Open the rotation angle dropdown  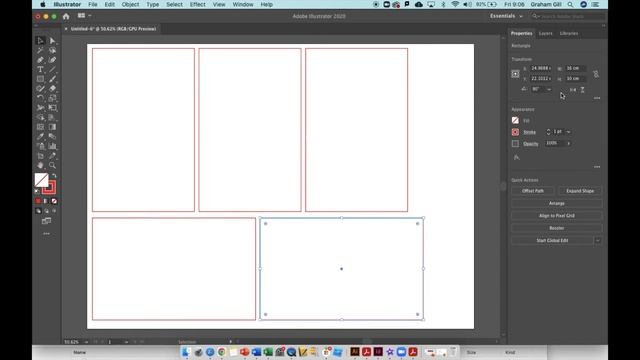tap(549, 89)
